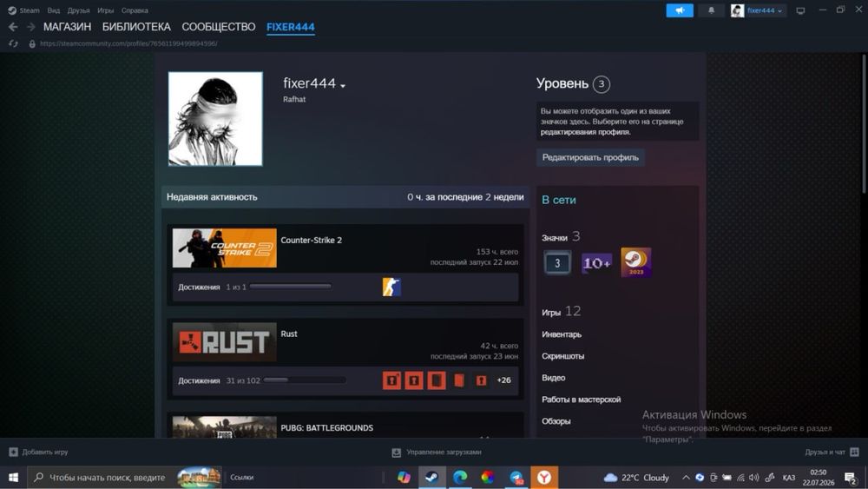Open the PUBG: BATTLEGROUNDS title link
The height and width of the screenshot is (489, 868).
[326, 427]
